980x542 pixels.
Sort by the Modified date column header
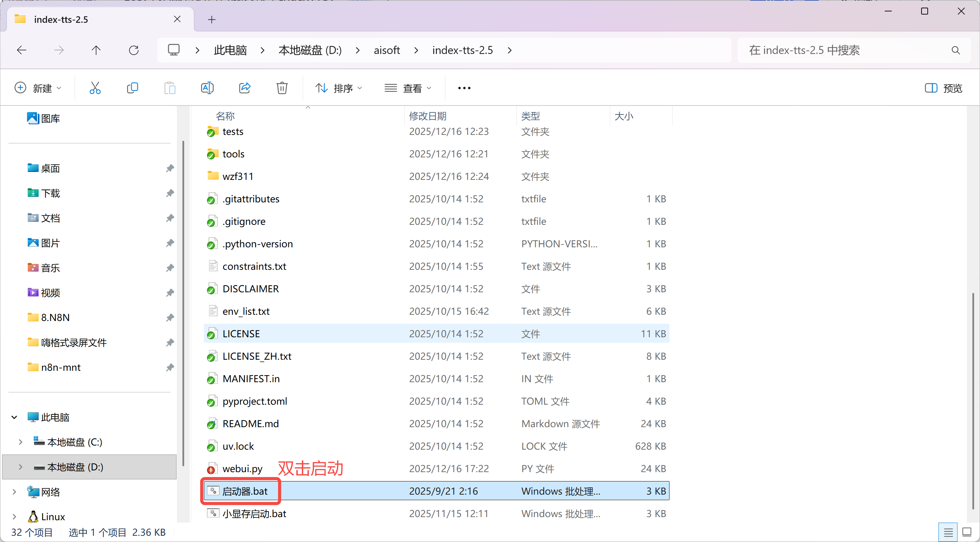coord(427,116)
